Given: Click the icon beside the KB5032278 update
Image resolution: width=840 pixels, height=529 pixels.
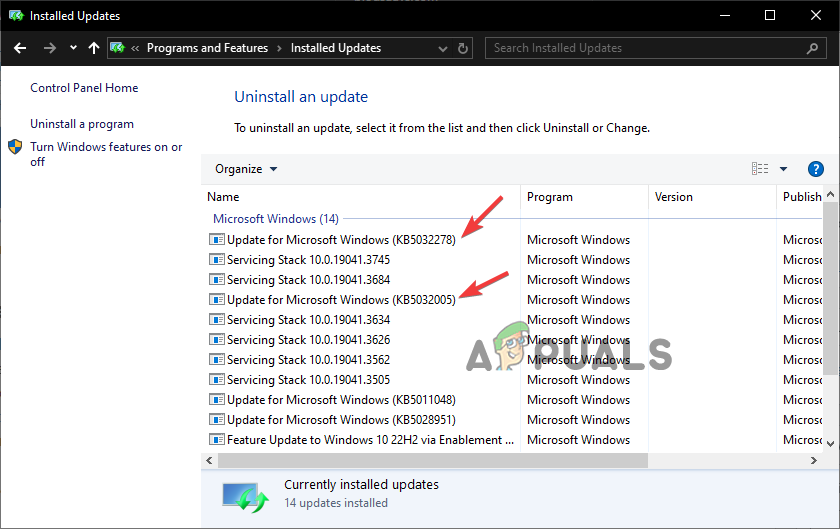Looking at the screenshot, I should [216, 240].
